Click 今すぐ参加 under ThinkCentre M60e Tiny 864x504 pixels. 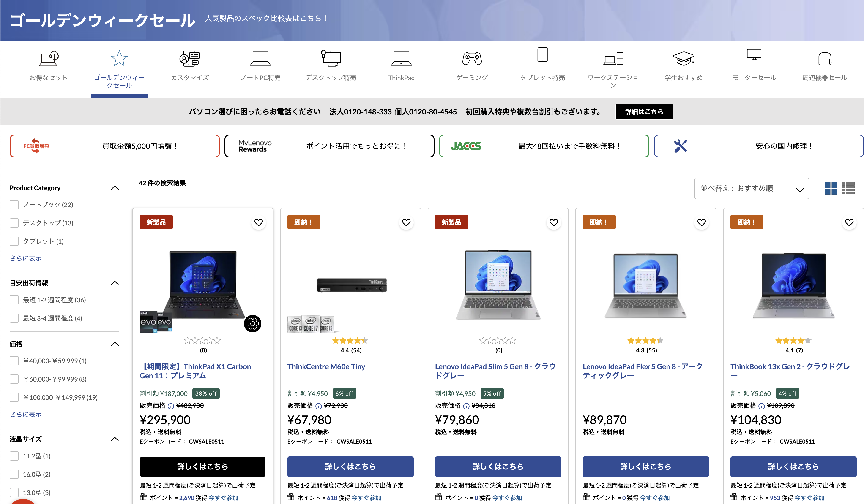(x=366, y=498)
